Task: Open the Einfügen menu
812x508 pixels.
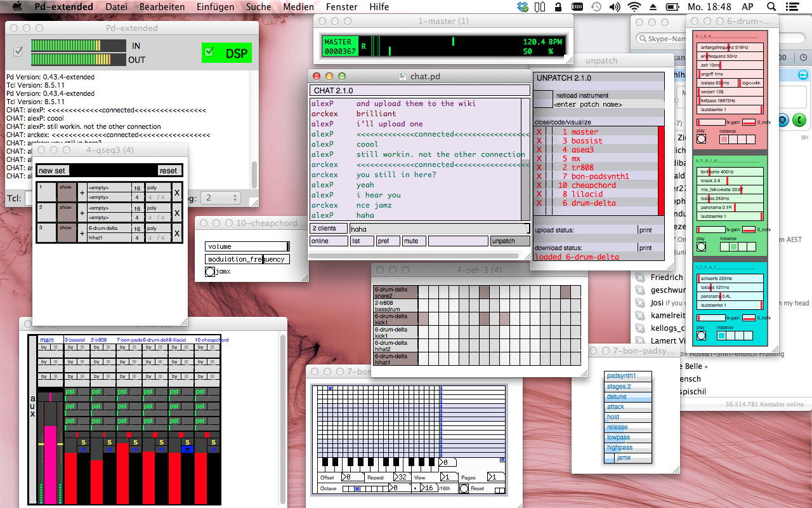Action: point(214,7)
